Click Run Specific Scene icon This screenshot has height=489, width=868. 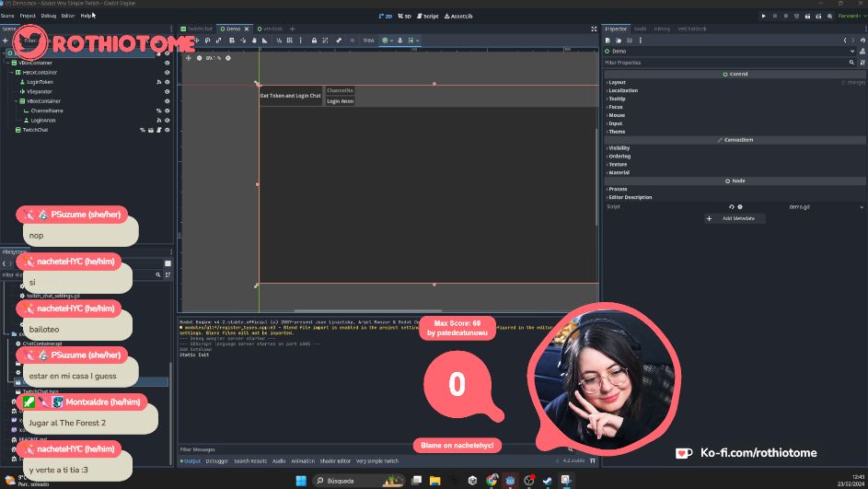pyautogui.click(x=818, y=16)
